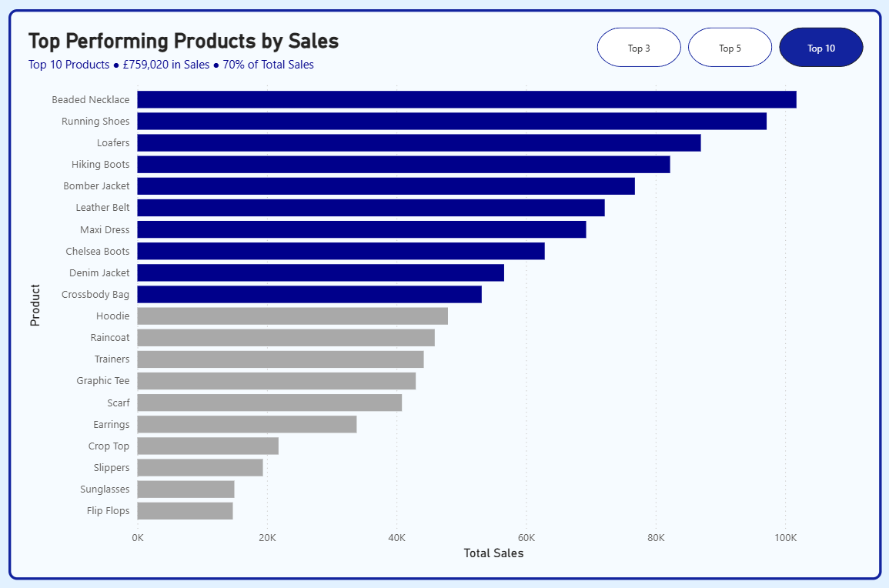Click the active Top 10 button
Image resolution: width=889 pixels, height=588 pixels.
point(820,48)
